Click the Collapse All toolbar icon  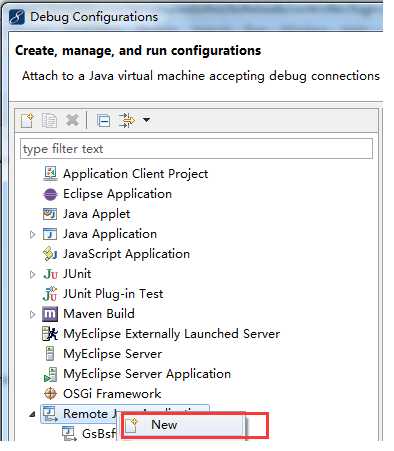(103, 120)
